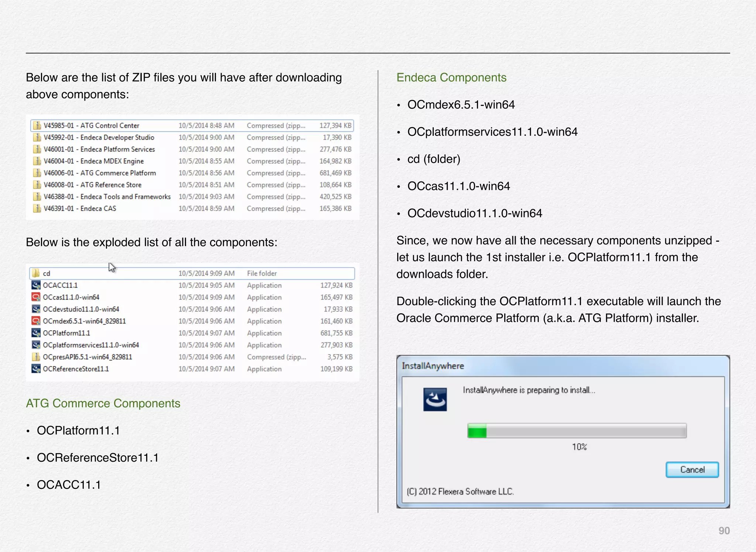The width and height of the screenshot is (756, 552).
Task: Click the zip icon for Endeca Platform Services
Action: 37,149
